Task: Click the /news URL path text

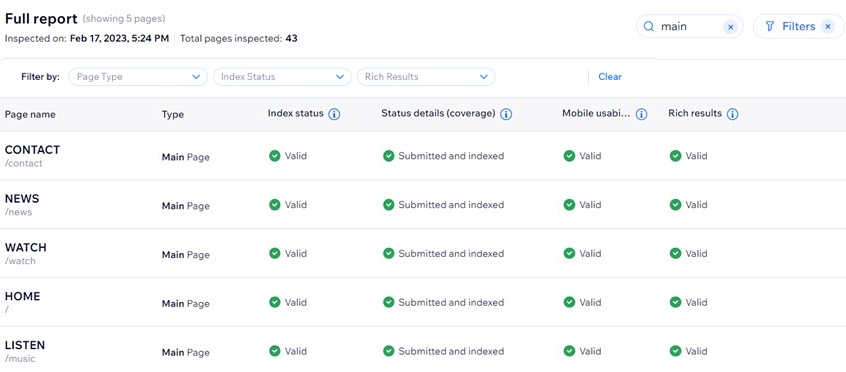Action: pos(18,212)
